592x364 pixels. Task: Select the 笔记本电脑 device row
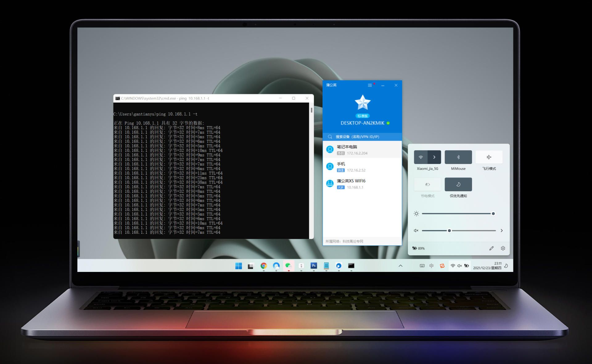362,150
